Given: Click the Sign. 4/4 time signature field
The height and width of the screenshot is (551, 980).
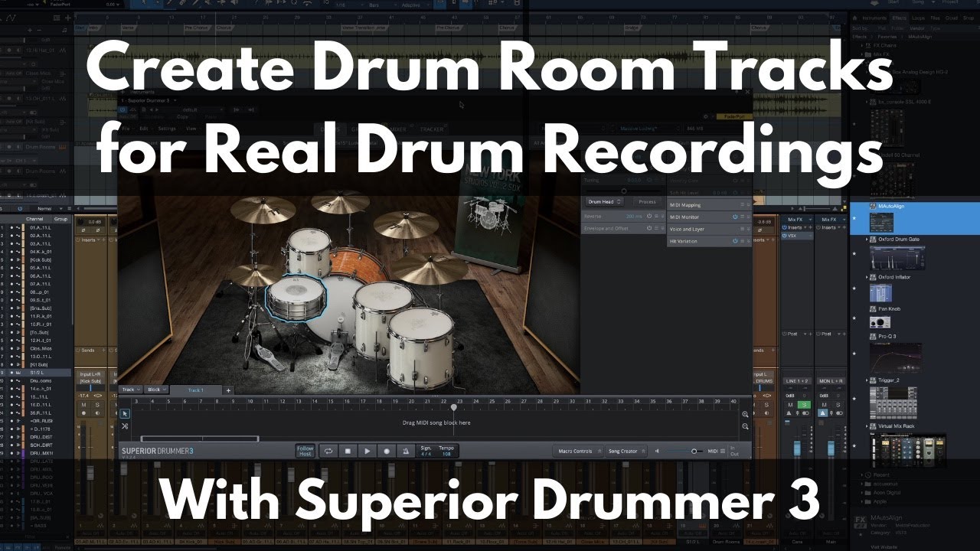Looking at the screenshot, I should click(426, 451).
